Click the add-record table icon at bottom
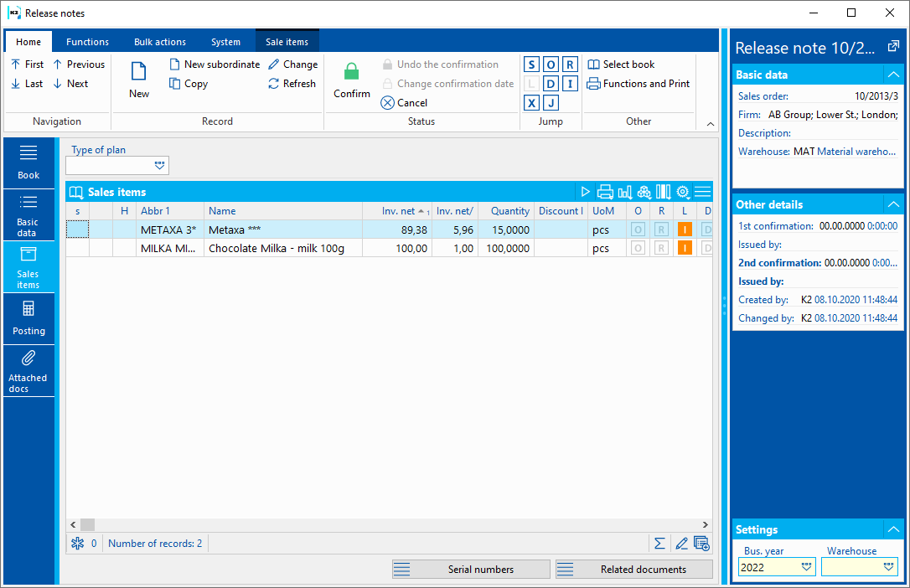Viewport: 910px width, 588px height. 701,544
